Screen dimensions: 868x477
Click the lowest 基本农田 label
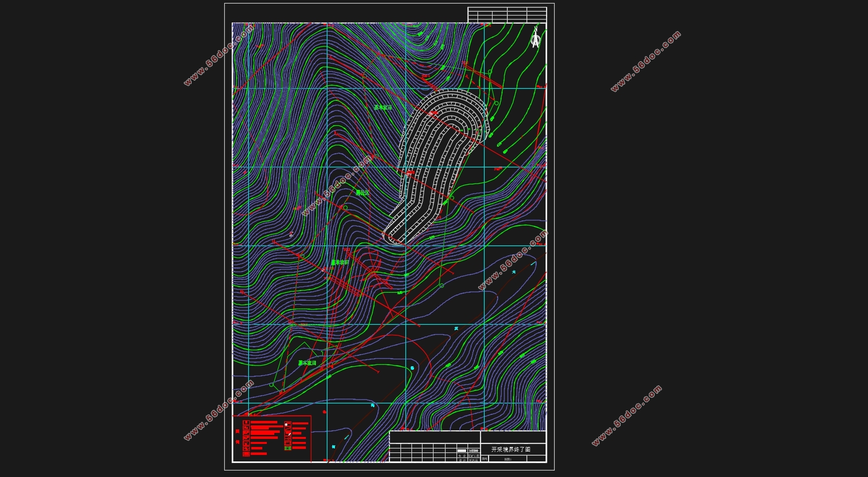(x=307, y=363)
